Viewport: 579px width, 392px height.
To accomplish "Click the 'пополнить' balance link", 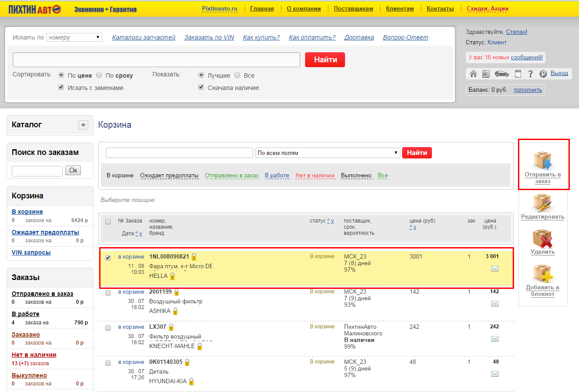I will tap(528, 90).
